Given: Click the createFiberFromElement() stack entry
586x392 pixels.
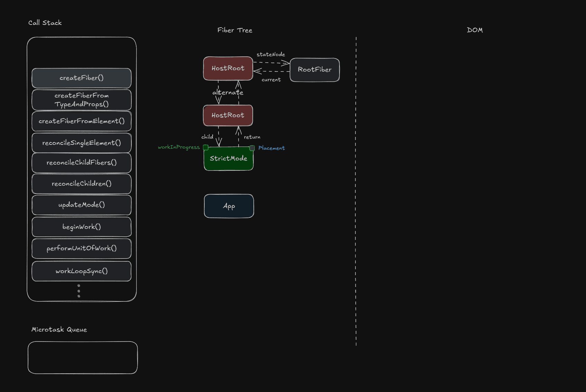Looking at the screenshot, I should pyautogui.click(x=82, y=121).
